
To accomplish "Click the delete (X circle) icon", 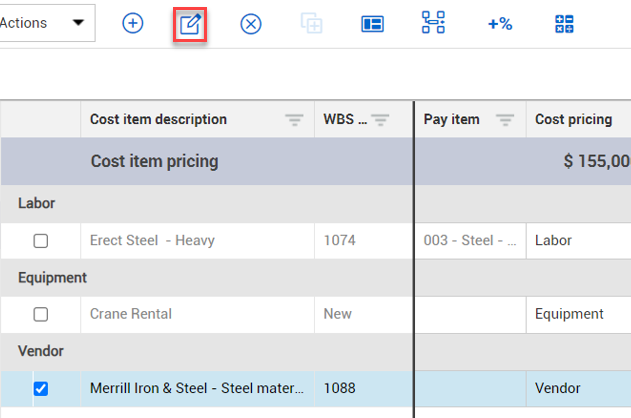I will (251, 23).
